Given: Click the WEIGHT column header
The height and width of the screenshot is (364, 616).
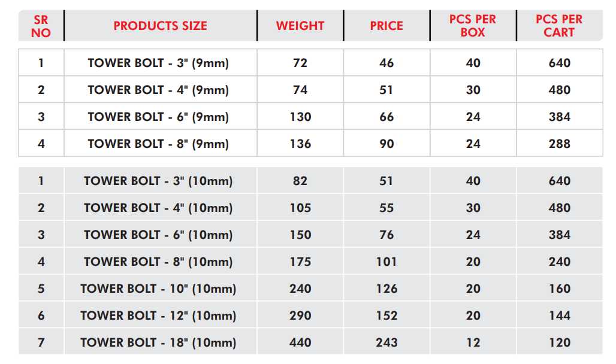Looking at the screenshot, I should 300,26.
